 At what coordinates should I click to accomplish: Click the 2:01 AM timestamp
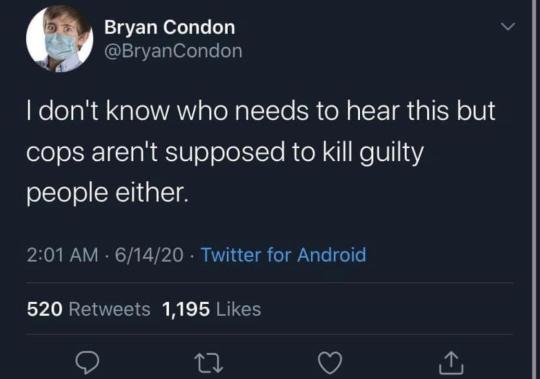tap(62, 255)
